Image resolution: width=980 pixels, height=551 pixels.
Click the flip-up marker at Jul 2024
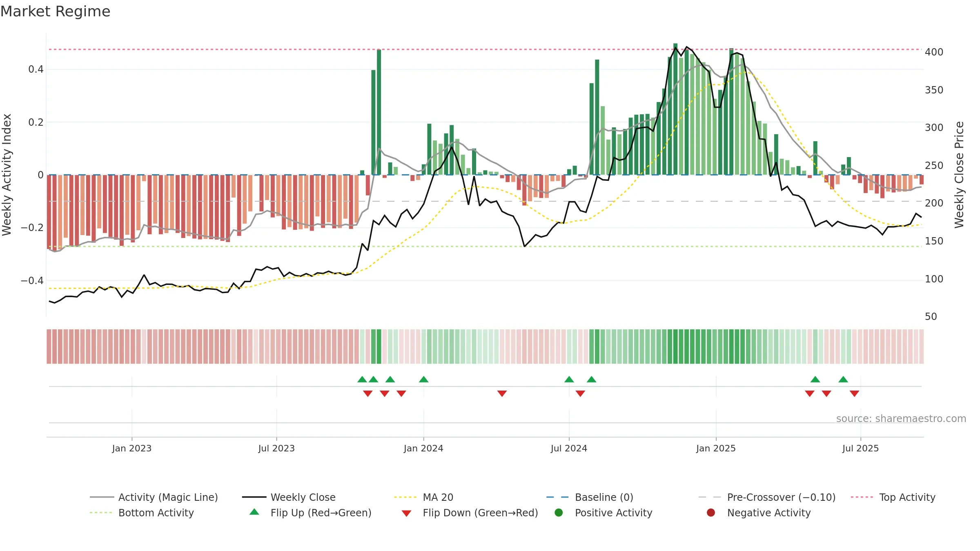(569, 380)
